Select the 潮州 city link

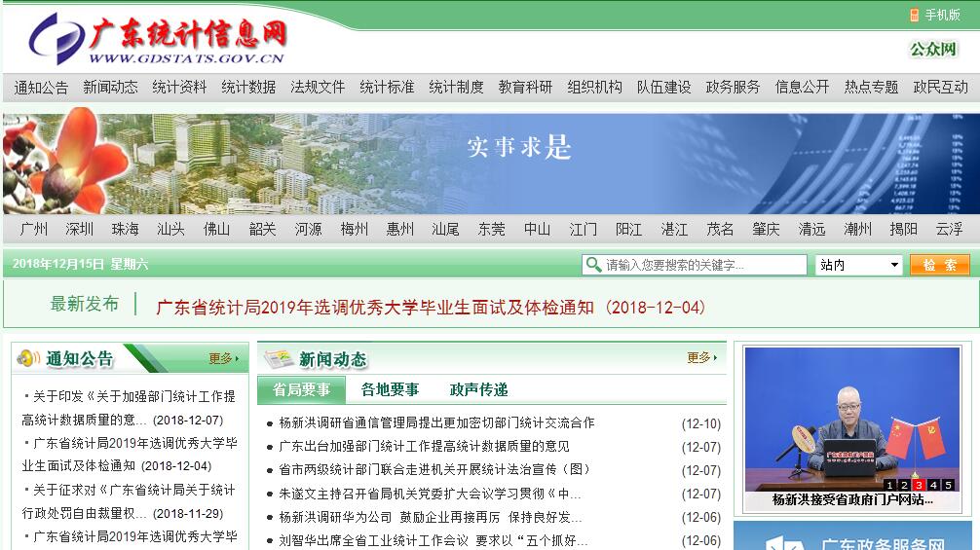coord(857,229)
